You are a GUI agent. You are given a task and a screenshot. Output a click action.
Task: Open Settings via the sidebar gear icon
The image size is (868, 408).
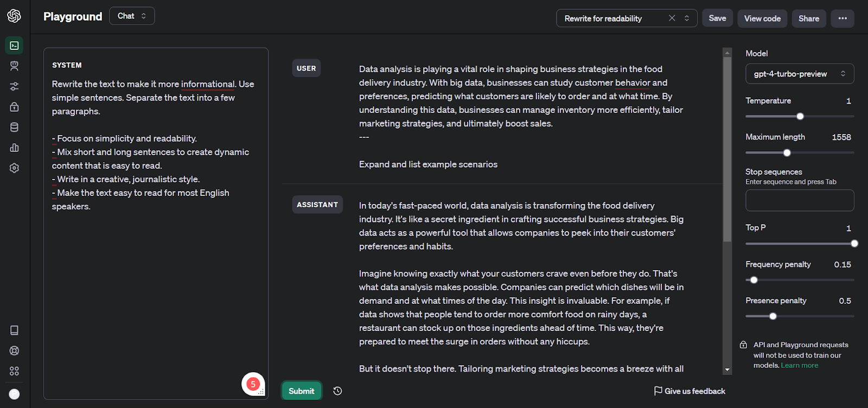(15, 168)
